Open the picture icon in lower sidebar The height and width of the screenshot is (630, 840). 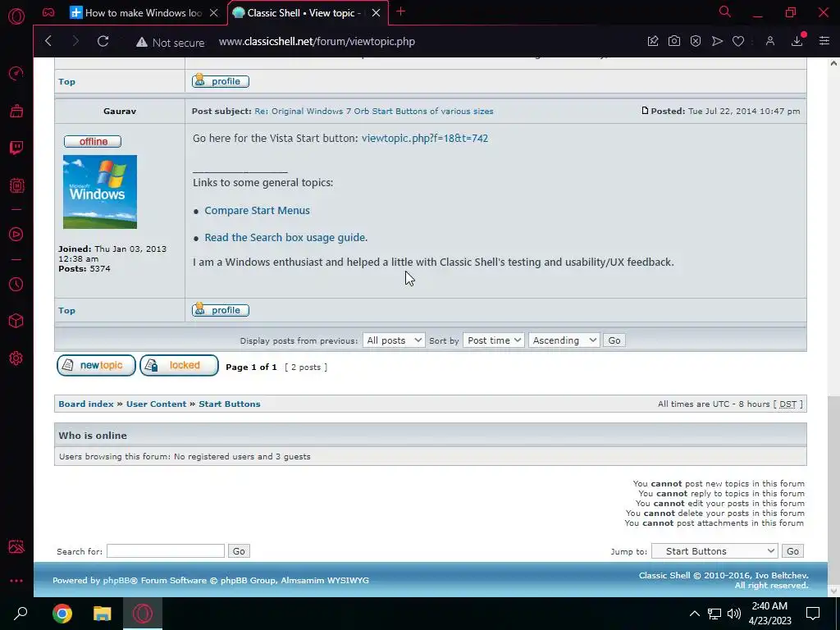(x=16, y=546)
